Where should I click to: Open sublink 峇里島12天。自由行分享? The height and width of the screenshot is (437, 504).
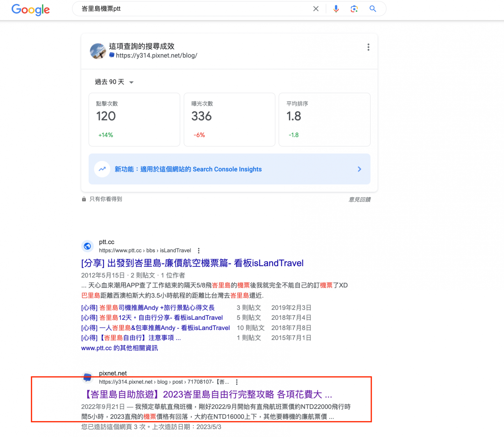pos(152,318)
